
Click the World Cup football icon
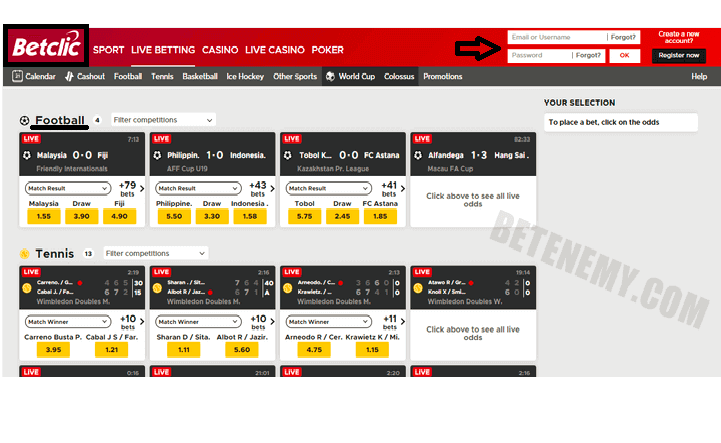330,76
